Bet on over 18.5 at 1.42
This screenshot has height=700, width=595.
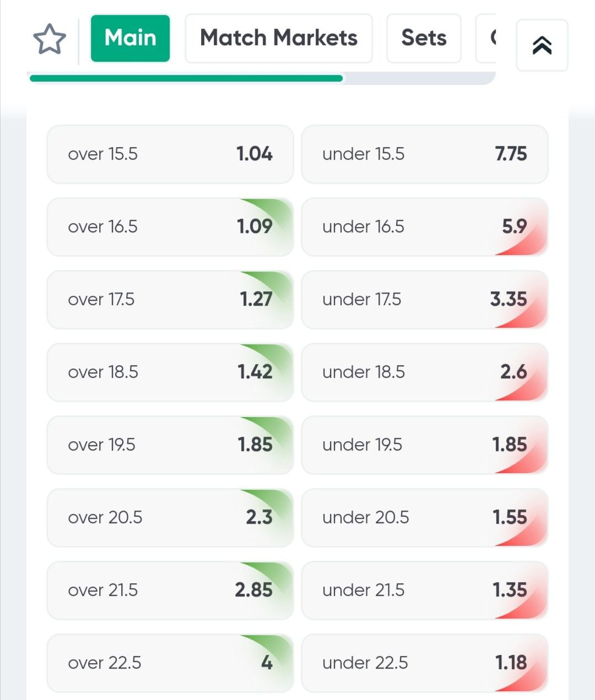pyautogui.click(x=170, y=372)
